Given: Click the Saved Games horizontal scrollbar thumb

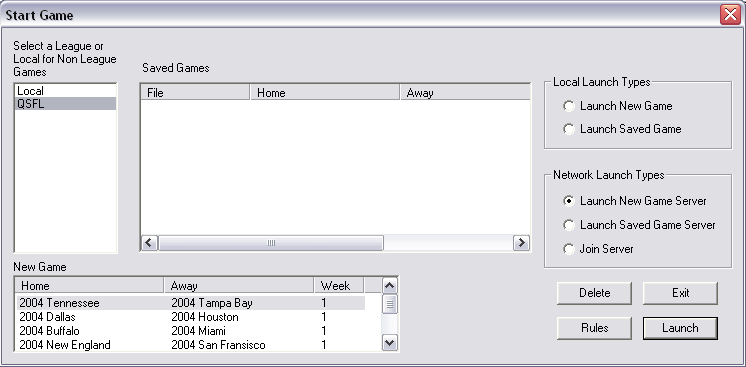Looking at the screenshot, I should [271, 243].
